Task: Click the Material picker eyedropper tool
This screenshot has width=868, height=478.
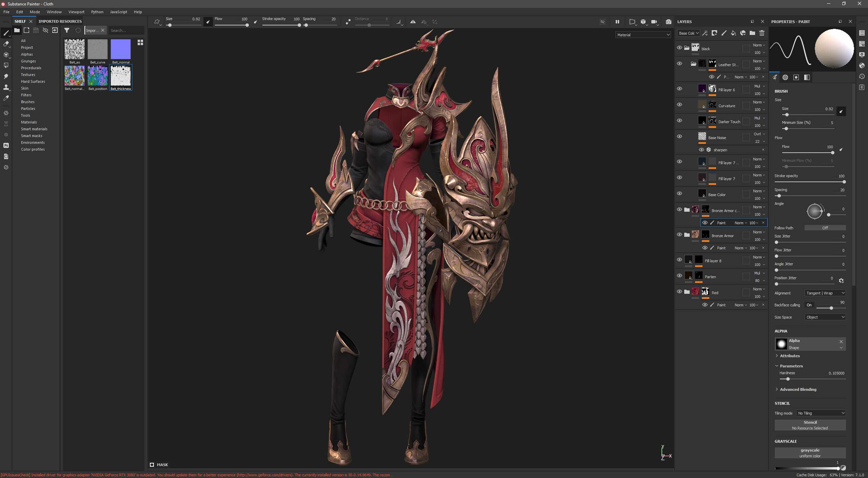Action: (6, 98)
